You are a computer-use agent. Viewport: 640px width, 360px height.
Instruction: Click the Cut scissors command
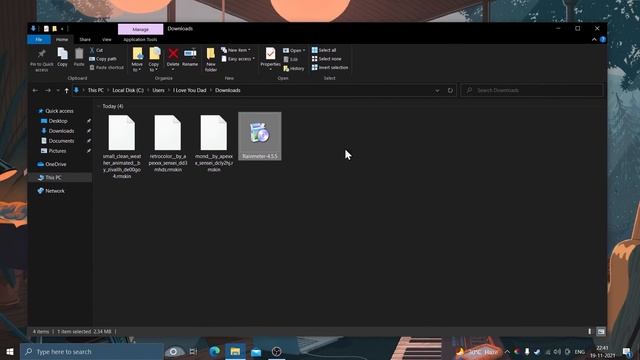point(96,50)
